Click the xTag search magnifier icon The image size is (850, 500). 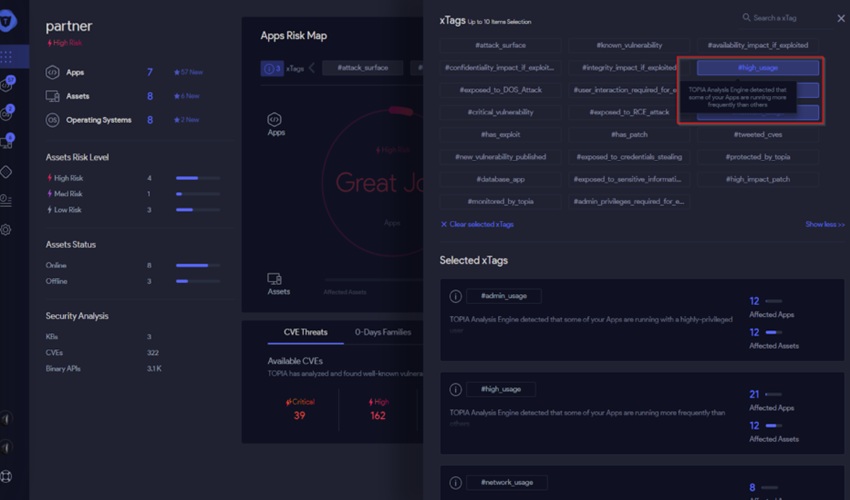click(746, 17)
